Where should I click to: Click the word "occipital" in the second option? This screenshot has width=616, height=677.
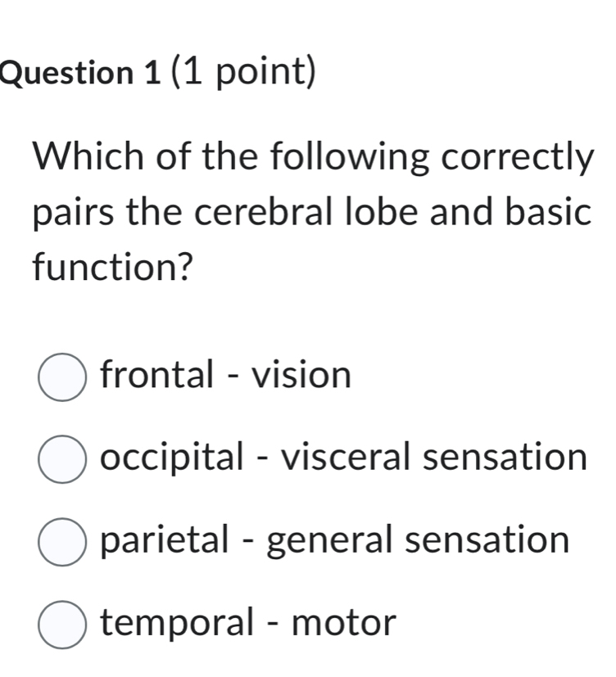(170, 458)
